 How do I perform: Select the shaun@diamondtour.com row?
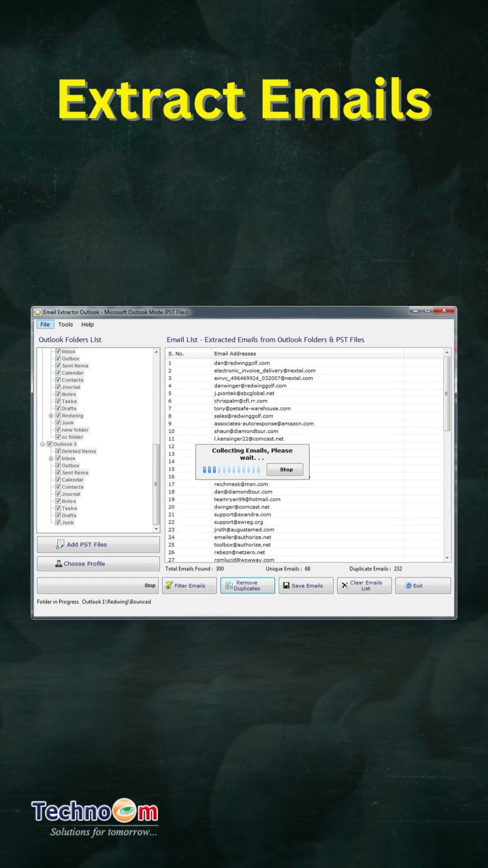pyautogui.click(x=305, y=431)
